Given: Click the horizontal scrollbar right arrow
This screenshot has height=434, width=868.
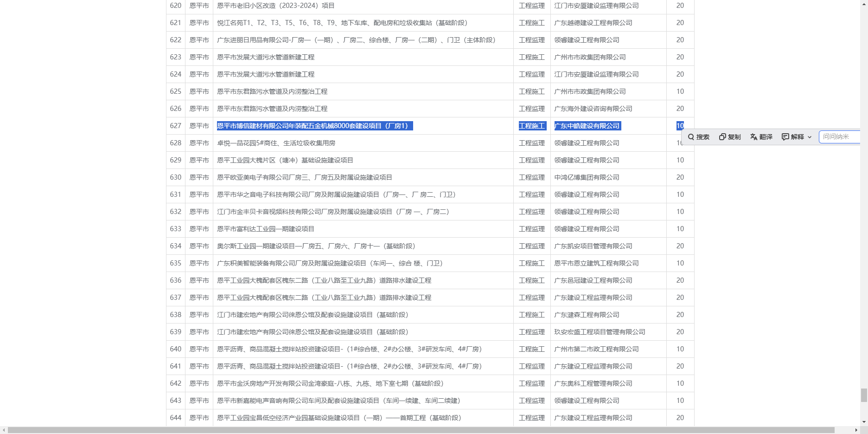Looking at the screenshot, I should [856, 430].
